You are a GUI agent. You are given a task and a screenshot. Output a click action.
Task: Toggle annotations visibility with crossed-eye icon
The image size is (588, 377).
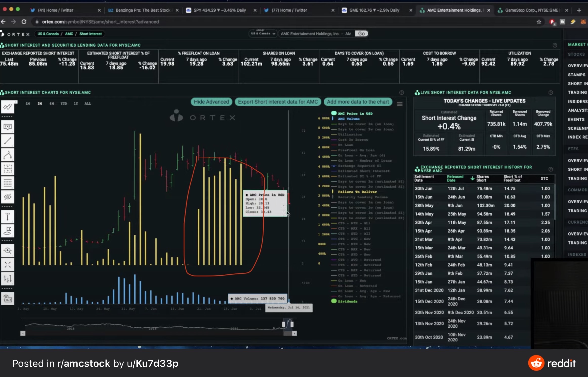tap(8, 197)
